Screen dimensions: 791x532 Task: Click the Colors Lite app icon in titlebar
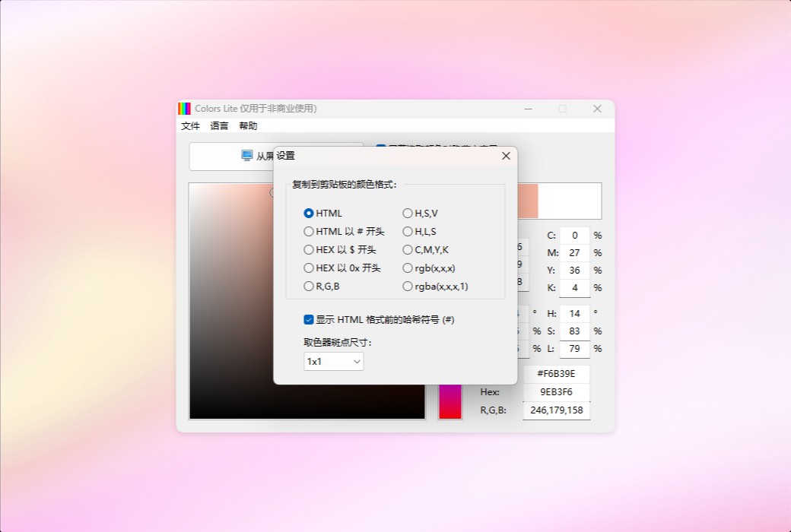[183, 108]
